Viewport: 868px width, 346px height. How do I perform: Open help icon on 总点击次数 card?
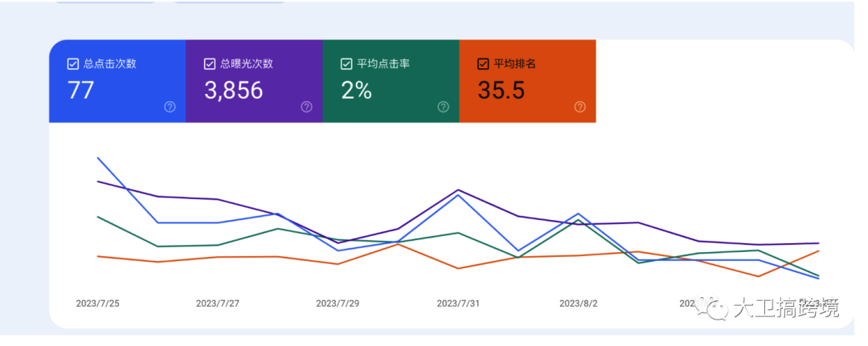170,107
